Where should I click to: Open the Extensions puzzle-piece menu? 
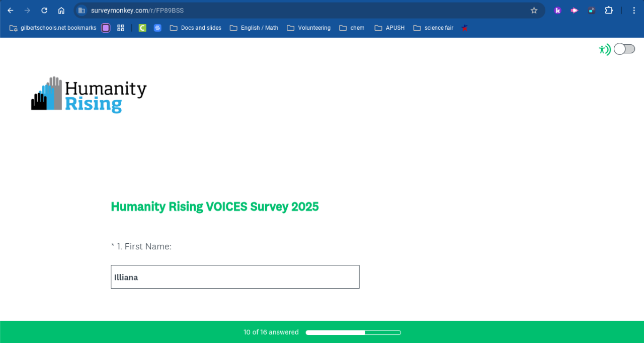click(x=609, y=11)
